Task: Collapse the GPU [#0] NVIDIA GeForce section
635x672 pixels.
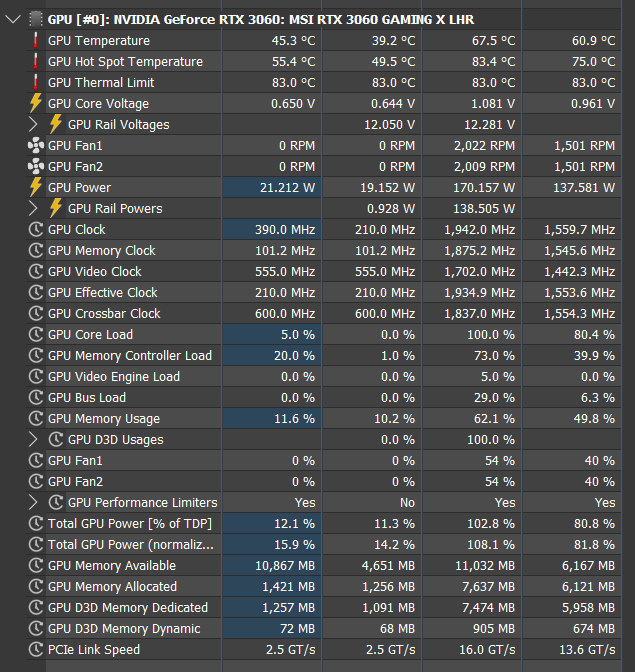Action: coord(12,19)
